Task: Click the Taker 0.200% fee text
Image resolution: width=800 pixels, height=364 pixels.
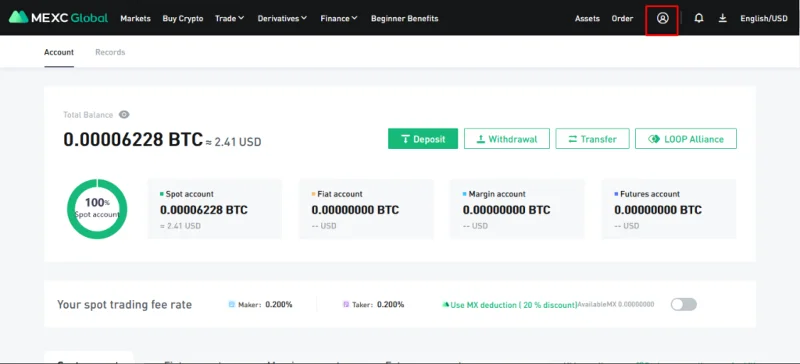Action: (373, 305)
